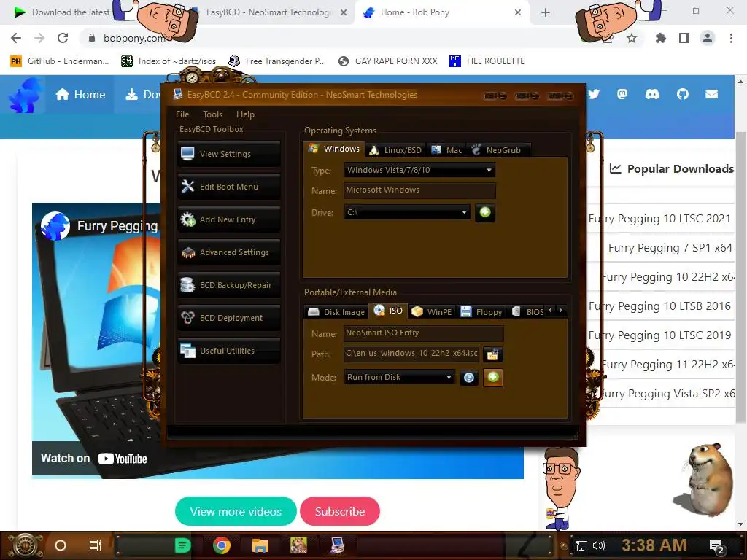Select the Windows operating system tab

coord(334,149)
